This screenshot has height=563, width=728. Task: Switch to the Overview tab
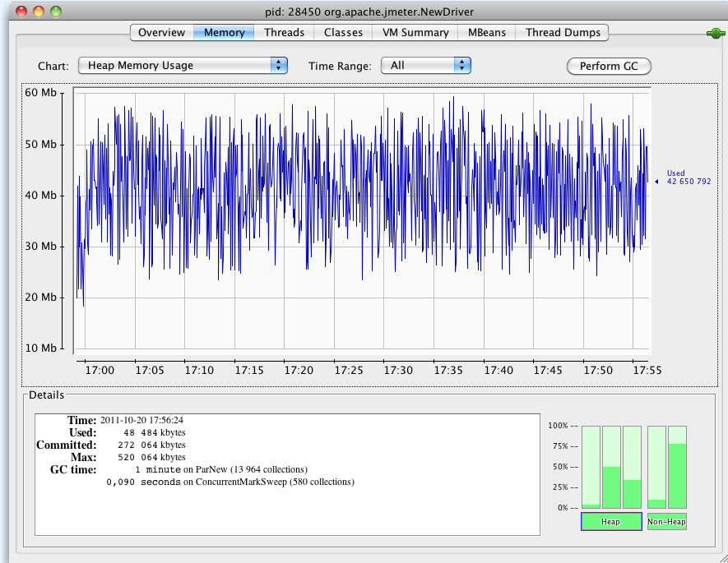[x=161, y=33]
